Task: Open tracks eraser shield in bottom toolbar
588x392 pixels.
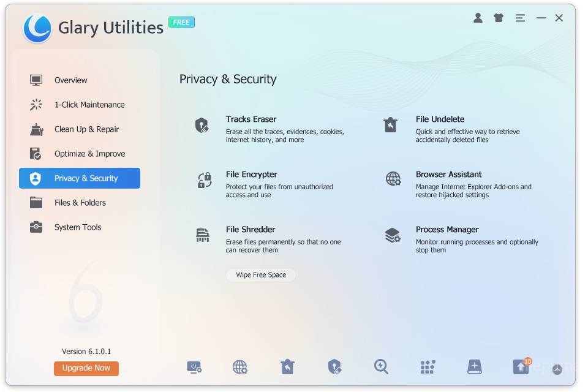Action: [334, 366]
